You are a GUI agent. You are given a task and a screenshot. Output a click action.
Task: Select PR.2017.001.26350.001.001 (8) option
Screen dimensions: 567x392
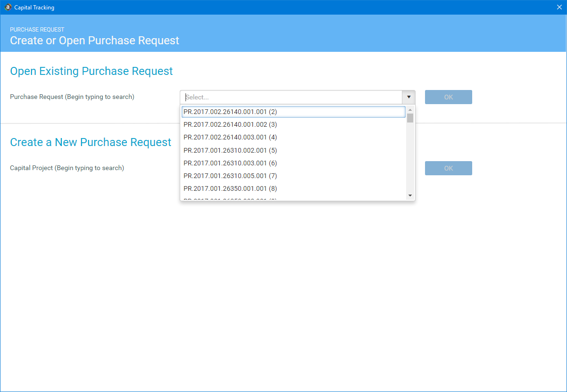[x=230, y=188]
